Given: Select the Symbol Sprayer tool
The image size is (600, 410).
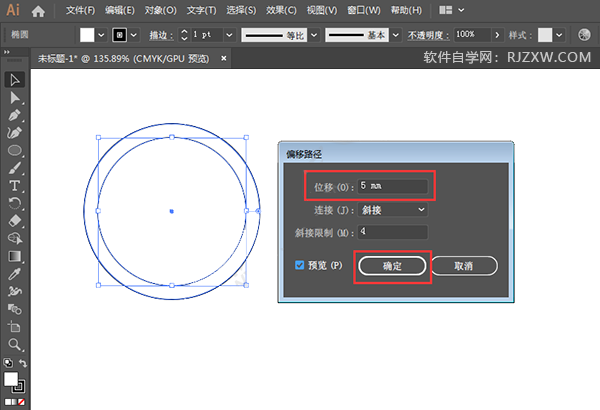Looking at the screenshot, I should click(15, 291).
